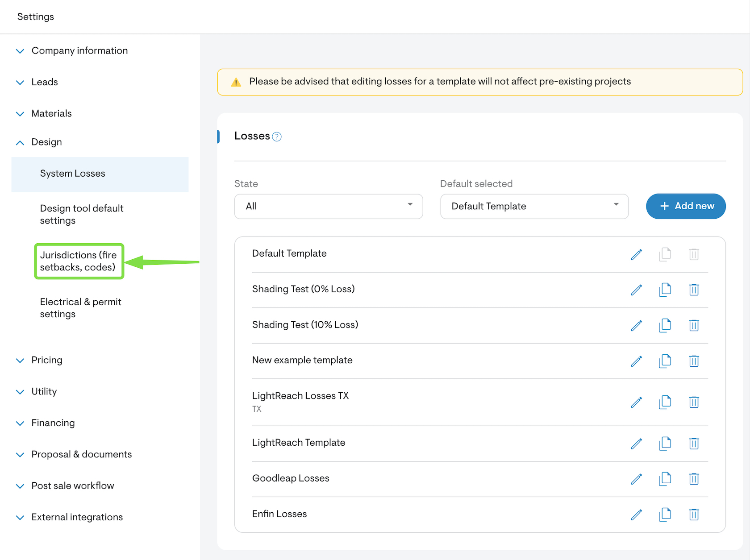Delete the Shading Test (10% Loss) template
Screen dimensions: 750x560
(x=693, y=325)
